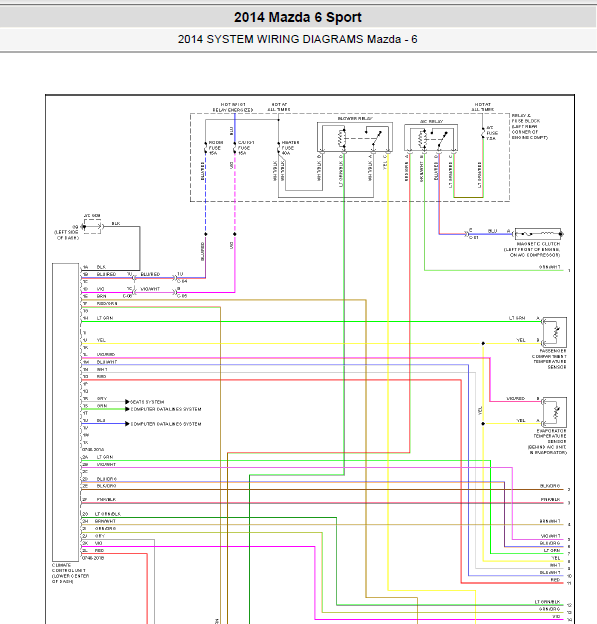Screen dimensions: 597x624
Task: Click the C-01 connector symbol near Magnetic Clutch
Action: coord(466,234)
